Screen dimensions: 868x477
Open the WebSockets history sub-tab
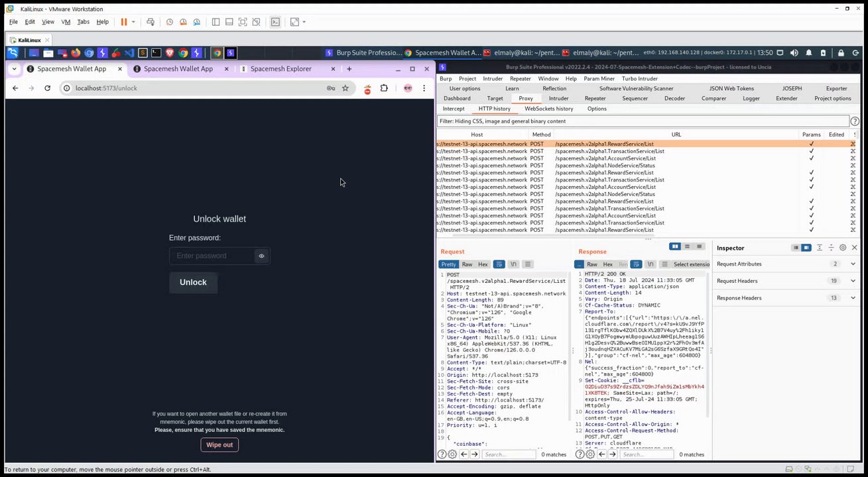pos(548,109)
